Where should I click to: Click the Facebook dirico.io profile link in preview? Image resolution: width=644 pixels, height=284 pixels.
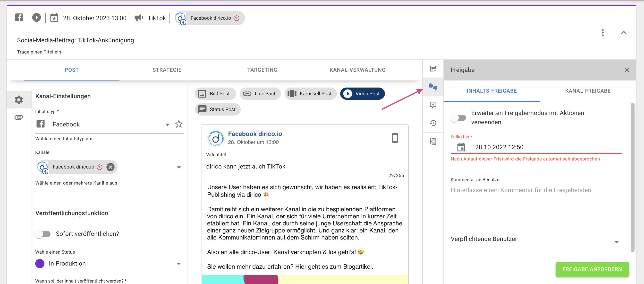(255, 134)
